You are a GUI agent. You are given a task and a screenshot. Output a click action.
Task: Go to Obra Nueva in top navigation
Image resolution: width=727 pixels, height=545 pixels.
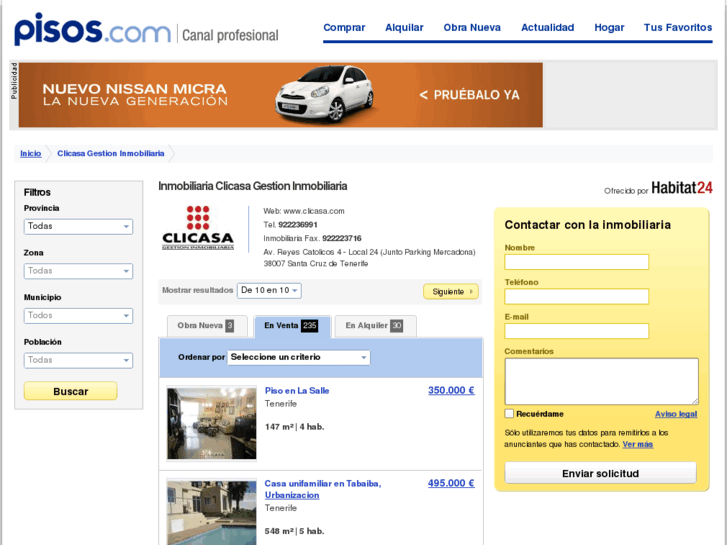tap(472, 27)
